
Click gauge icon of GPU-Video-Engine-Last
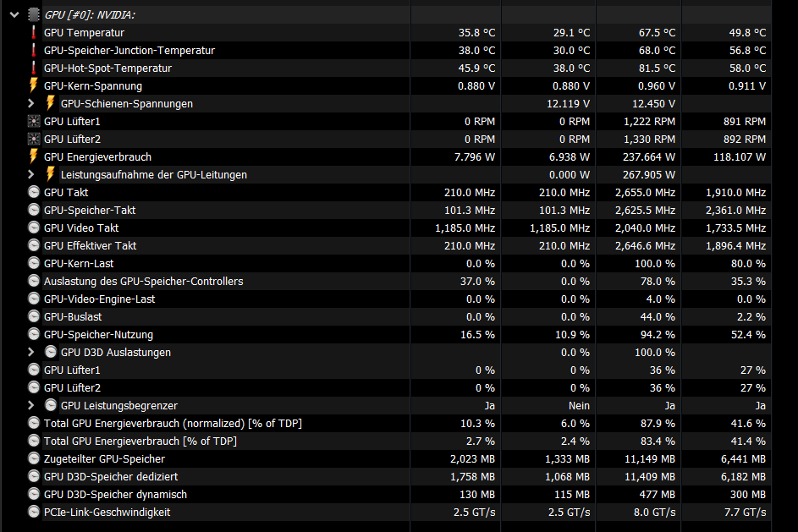[34, 299]
